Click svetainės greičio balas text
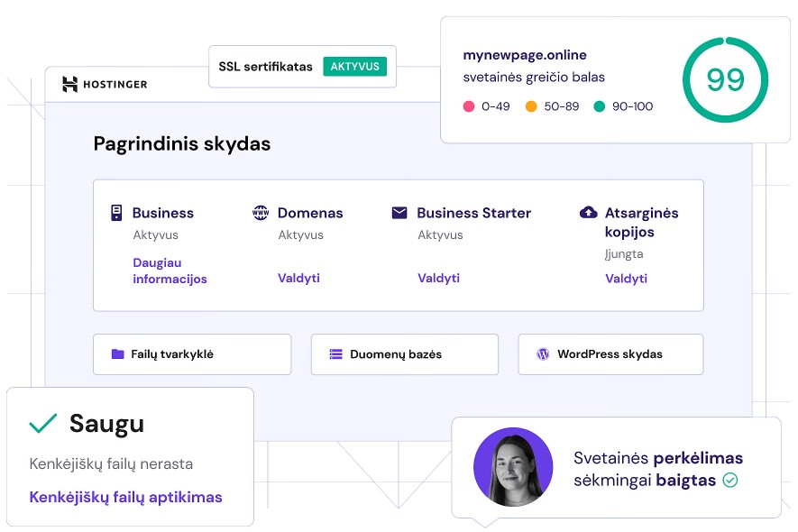This screenshot has height=532, width=798. coord(534,78)
